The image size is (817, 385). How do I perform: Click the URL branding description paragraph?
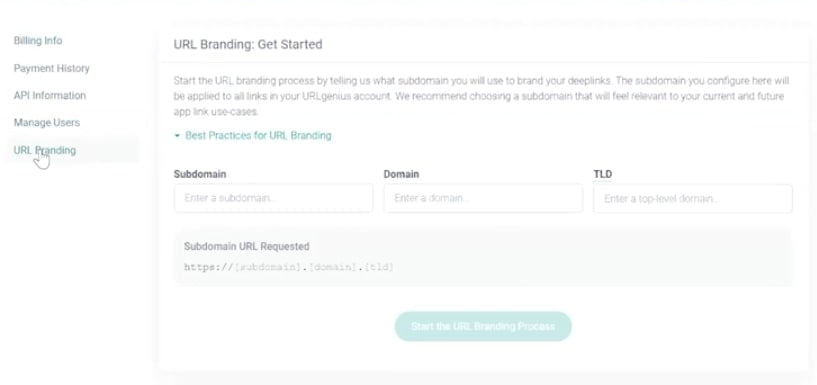481,96
